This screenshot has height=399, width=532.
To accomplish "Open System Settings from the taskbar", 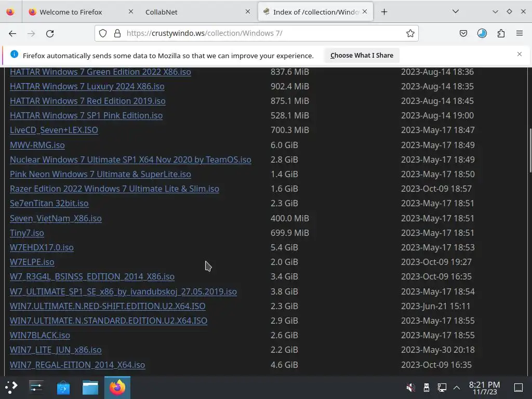I will tap(36, 387).
